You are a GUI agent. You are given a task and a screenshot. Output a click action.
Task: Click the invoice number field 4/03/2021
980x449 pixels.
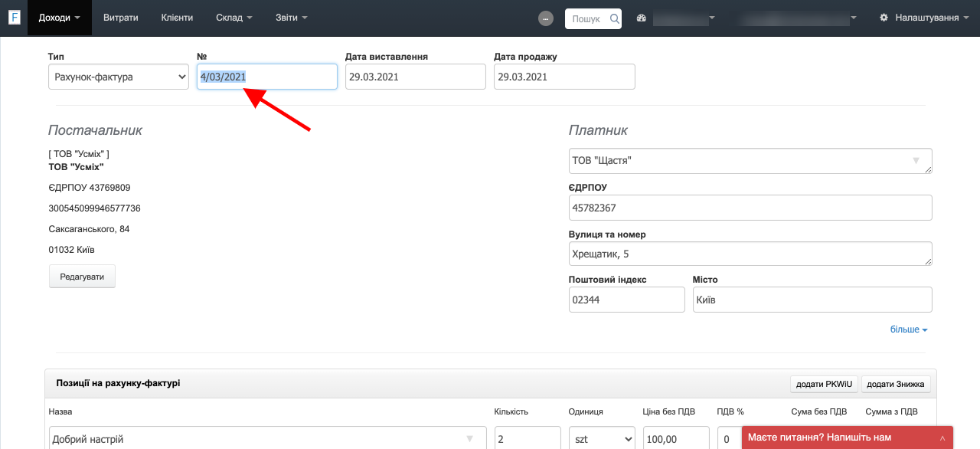(x=267, y=77)
